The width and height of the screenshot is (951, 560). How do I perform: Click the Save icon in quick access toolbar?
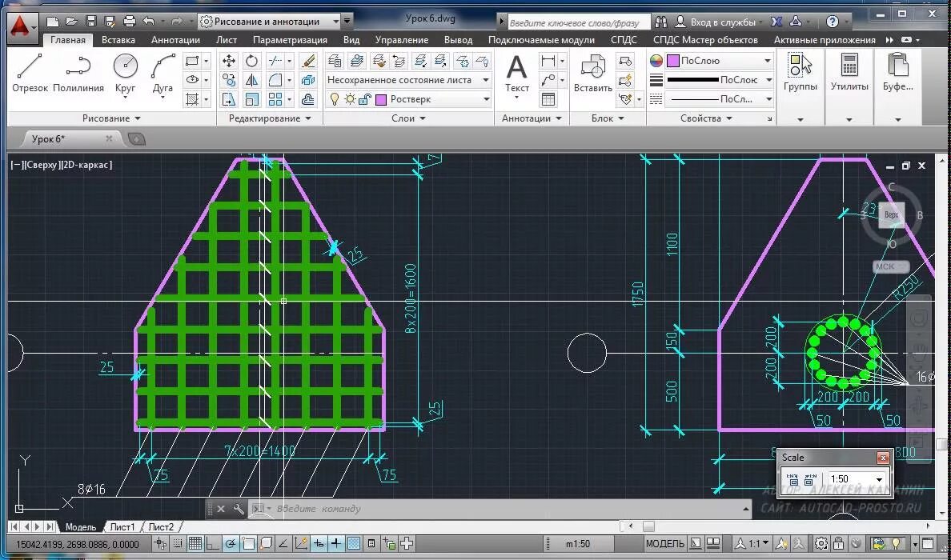click(91, 22)
